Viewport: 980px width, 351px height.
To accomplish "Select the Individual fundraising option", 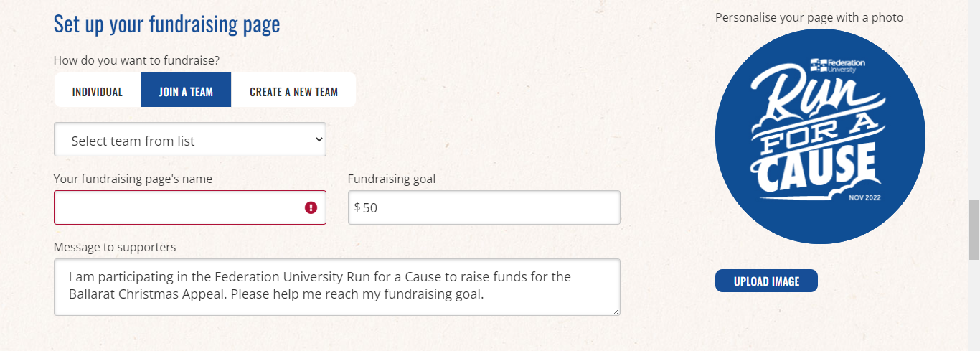I will (x=98, y=92).
